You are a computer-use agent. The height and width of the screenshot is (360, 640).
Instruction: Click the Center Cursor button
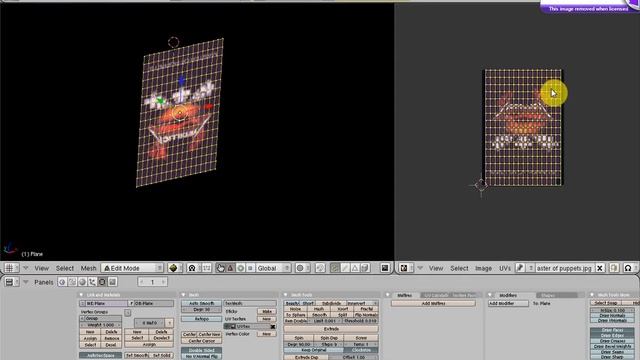click(202, 340)
